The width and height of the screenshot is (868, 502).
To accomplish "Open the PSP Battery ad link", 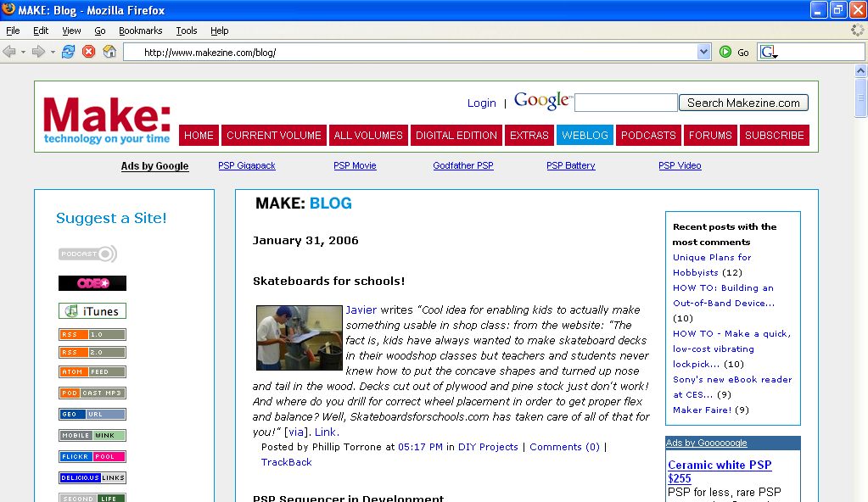I will click(571, 165).
